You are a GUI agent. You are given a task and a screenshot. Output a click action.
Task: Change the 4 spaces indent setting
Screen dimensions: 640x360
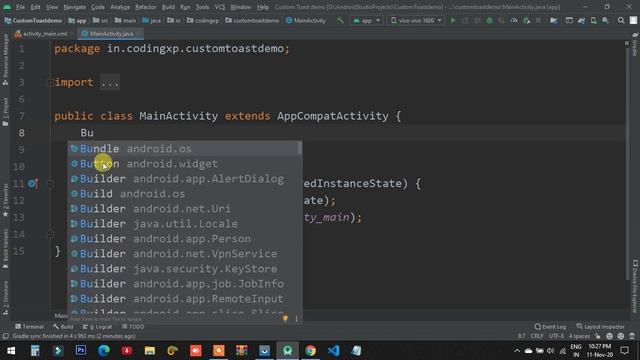579,336
